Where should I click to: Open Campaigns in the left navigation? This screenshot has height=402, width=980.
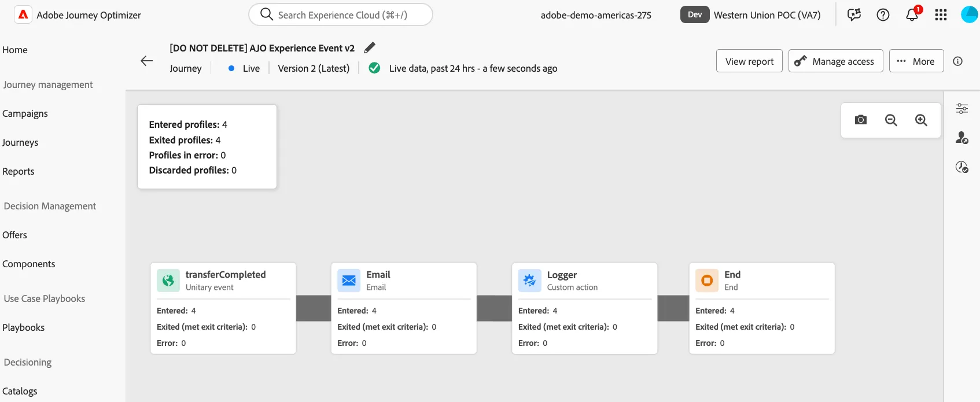click(x=25, y=113)
